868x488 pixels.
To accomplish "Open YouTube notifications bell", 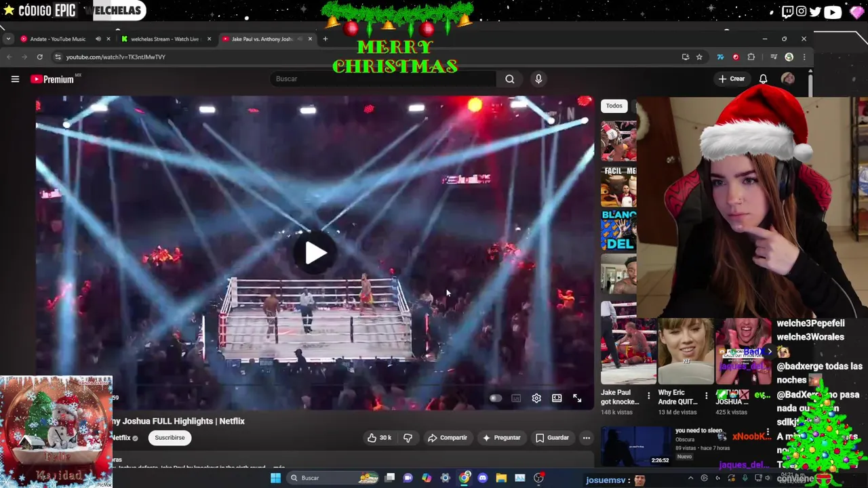I will (x=763, y=79).
